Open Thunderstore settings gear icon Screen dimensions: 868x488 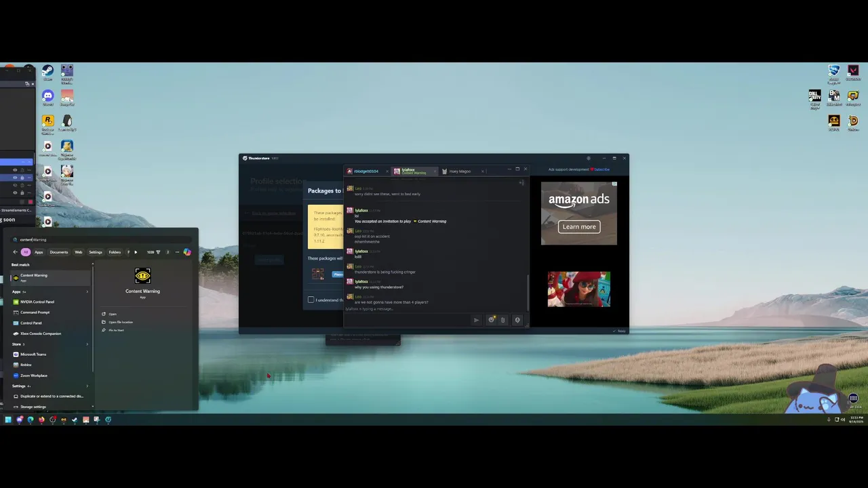589,158
